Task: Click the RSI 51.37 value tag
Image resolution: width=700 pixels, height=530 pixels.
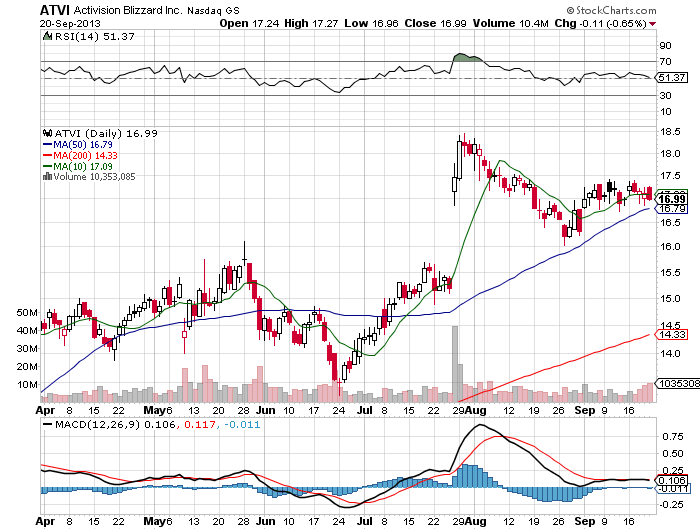Action: pos(671,77)
